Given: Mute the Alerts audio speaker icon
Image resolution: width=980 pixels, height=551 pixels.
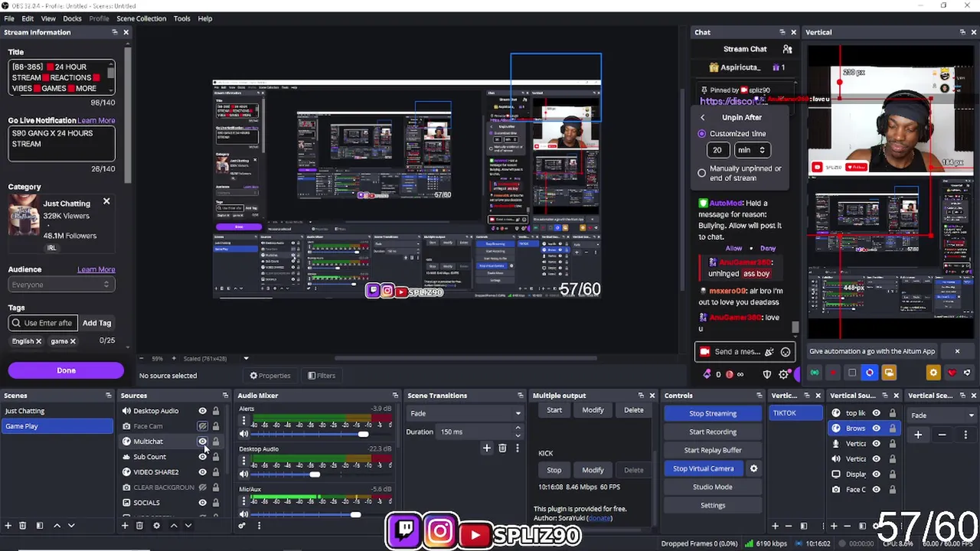Looking at the screenshot, I should click(243, 435).
